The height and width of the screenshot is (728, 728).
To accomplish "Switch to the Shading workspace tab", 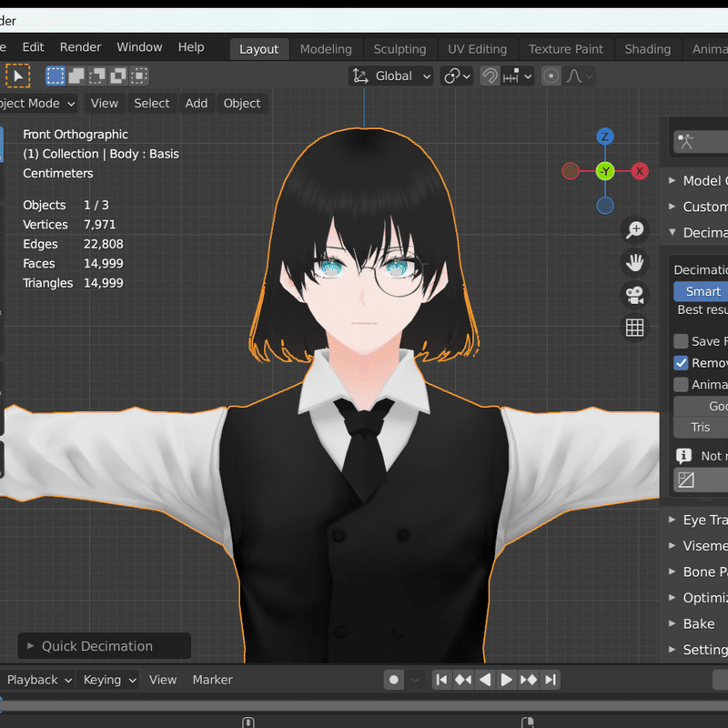I will pyautogui.click(x=647, y=49).
